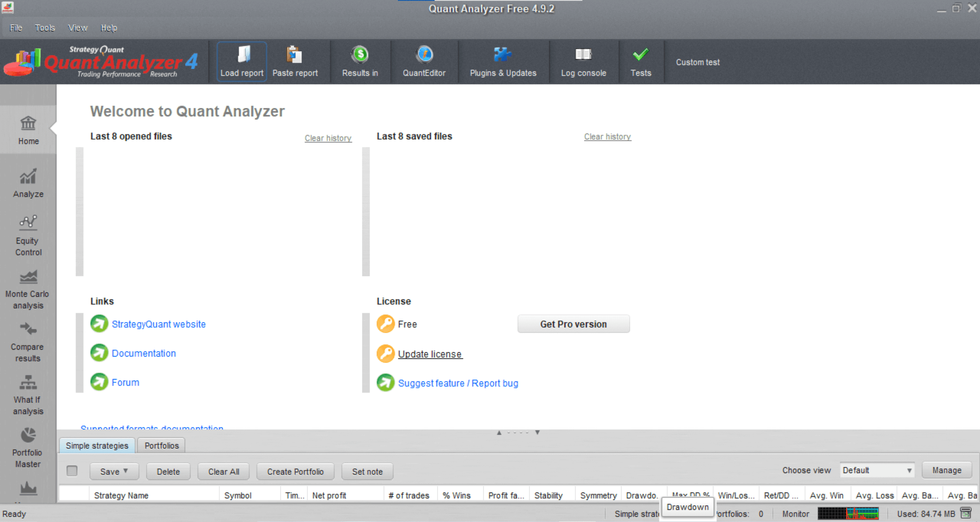Image resolution: width=980 pixels, height=522 pixels.
Task: Click Suggest feature / Report bug
Action: 457,383
